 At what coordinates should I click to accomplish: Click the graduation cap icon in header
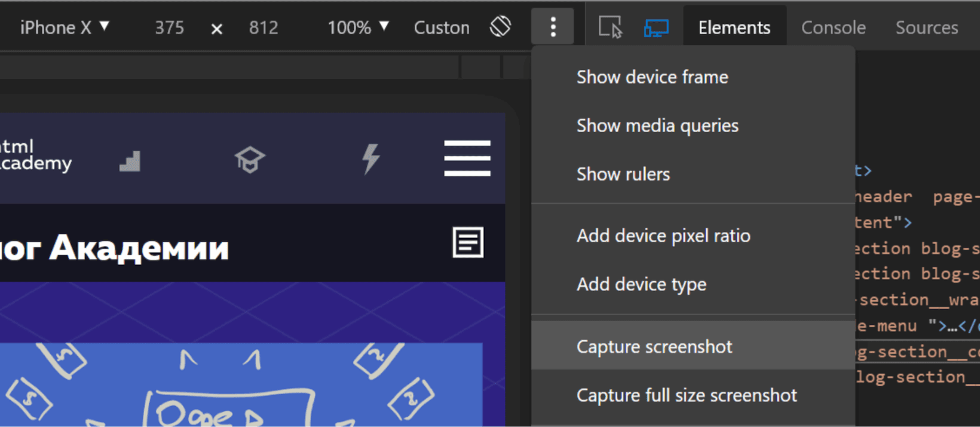tap(250, 160)
